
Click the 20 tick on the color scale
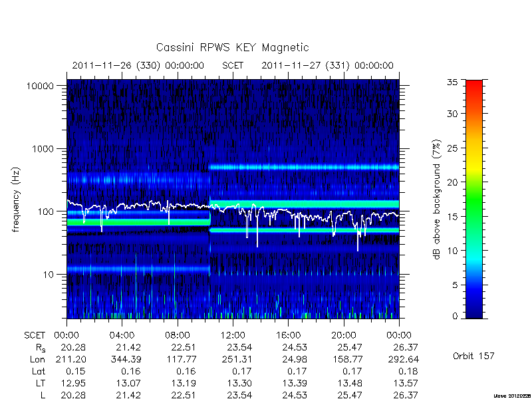click(452, 182)
